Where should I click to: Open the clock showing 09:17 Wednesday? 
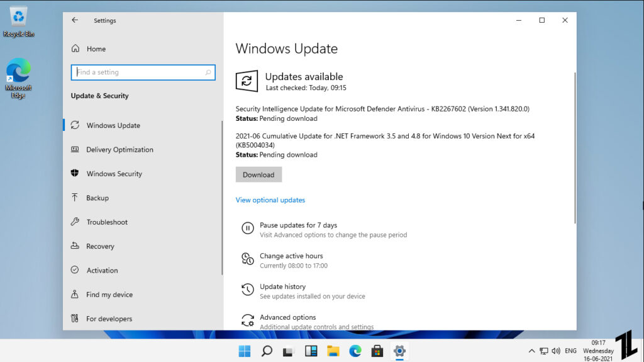(x=598, y=351)
